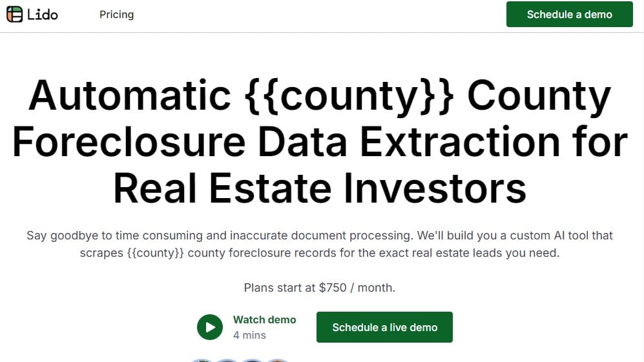
Task: Click the header Schedule a demo button
Action: click(x=569, y=14)
